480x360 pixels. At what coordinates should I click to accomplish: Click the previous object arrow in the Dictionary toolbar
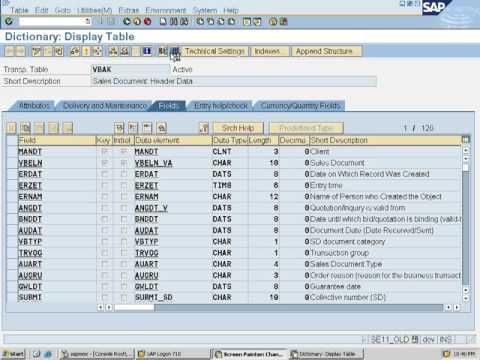pyautogui.click(x=10, y=51)
